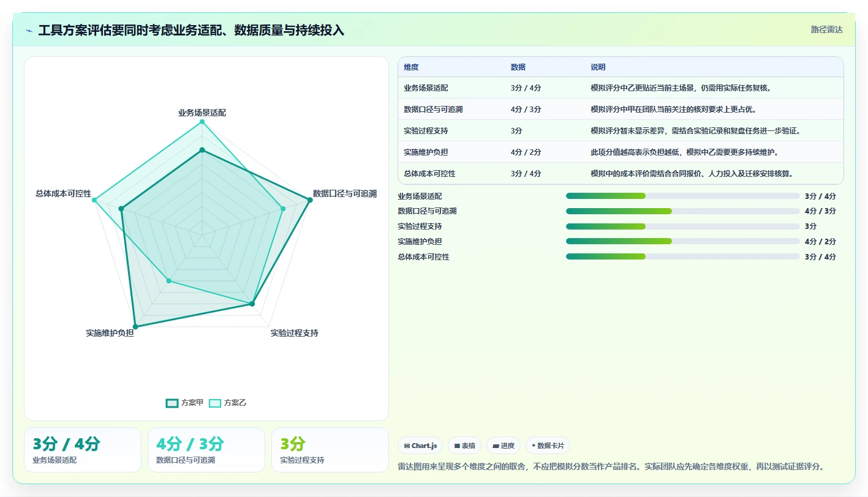The image size is (868, 497).
Task: Click the 3分 / 4分 业务场景适配 data card
Action: click(x=83, y=450)
